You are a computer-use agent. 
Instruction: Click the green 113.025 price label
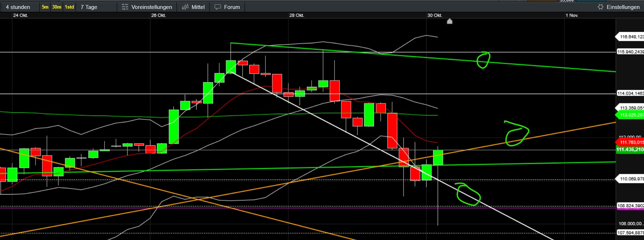tap(631, 115)
